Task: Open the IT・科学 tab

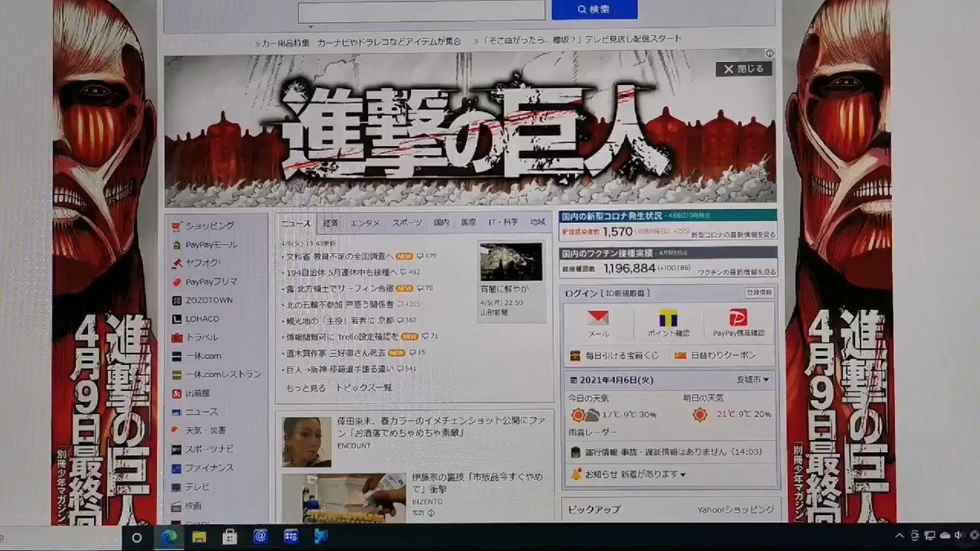Action: 503,222
